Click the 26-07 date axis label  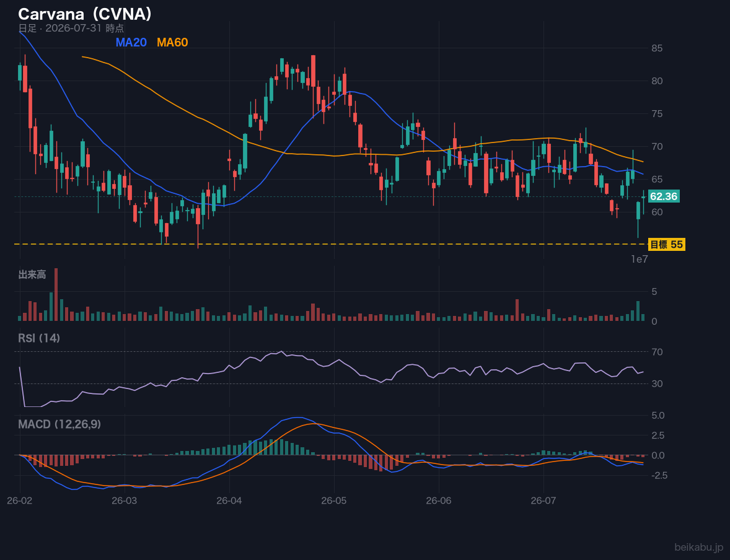click(x=543, y=501)
